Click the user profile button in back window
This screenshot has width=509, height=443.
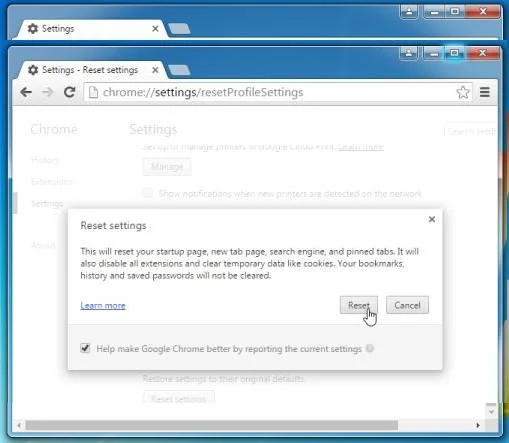coord(409,12)
